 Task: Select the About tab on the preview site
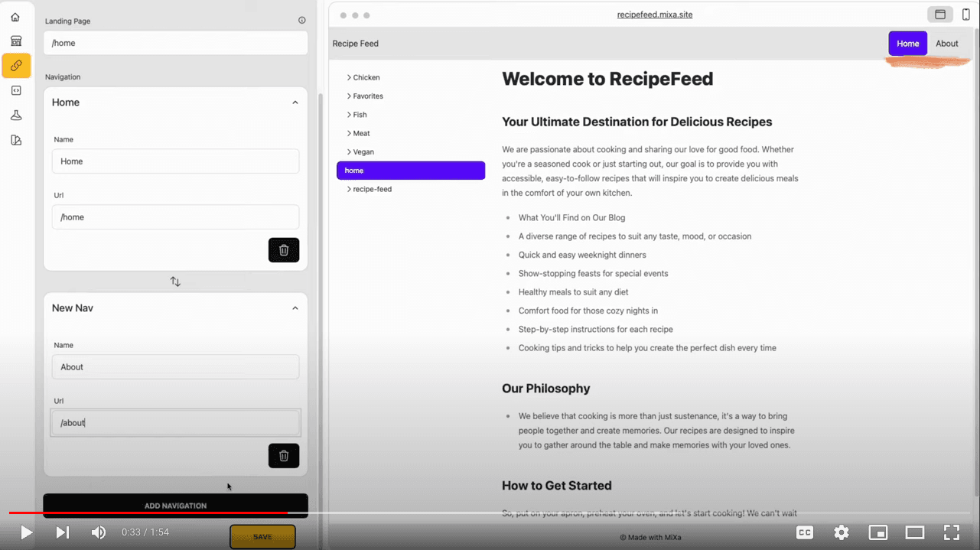point(947,44)
